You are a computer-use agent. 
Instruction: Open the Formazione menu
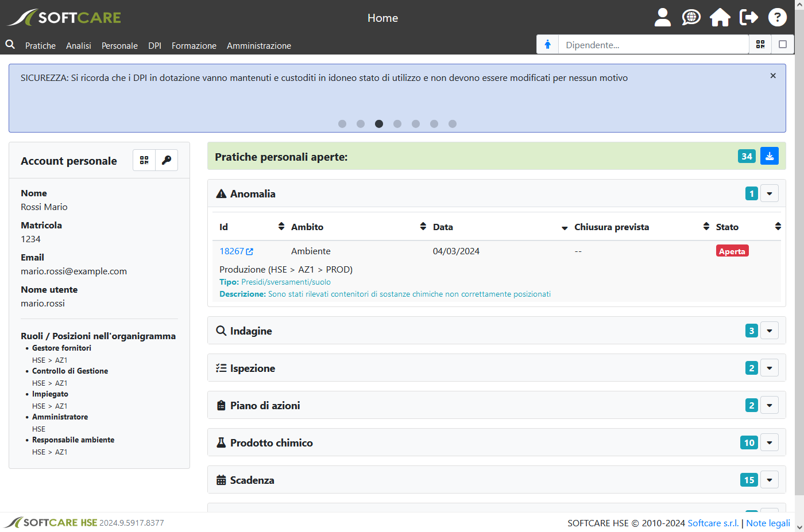click(194, 46)
